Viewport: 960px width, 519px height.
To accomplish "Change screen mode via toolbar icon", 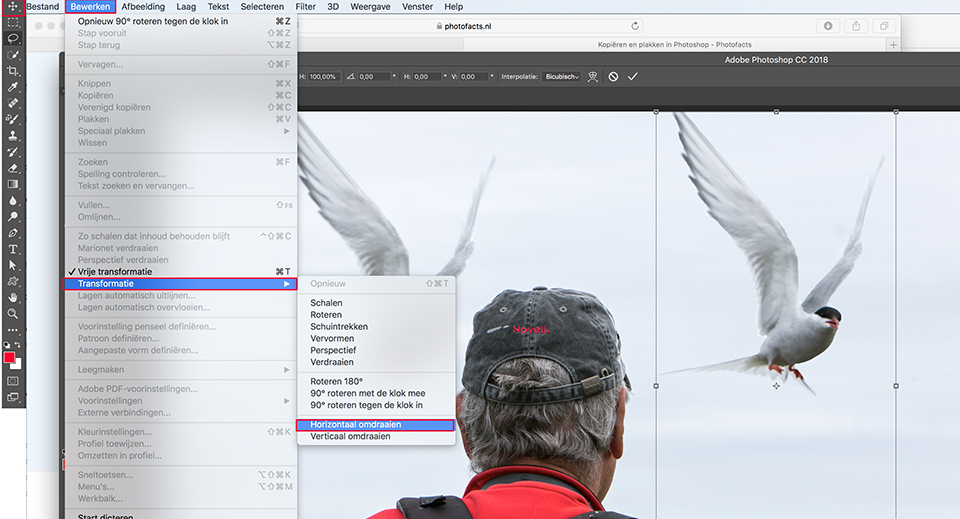I will click(13, 397).
